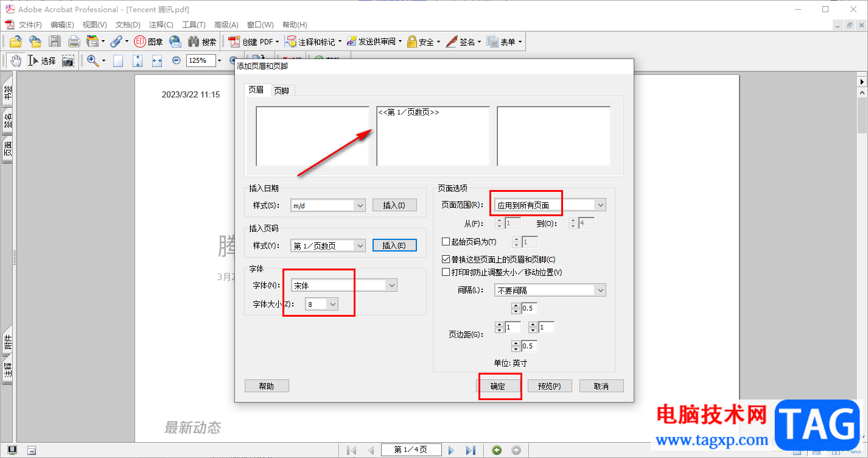Screen dimensions: 868x458
Task: Select the Snapshot camera tool
Action: 68,60
